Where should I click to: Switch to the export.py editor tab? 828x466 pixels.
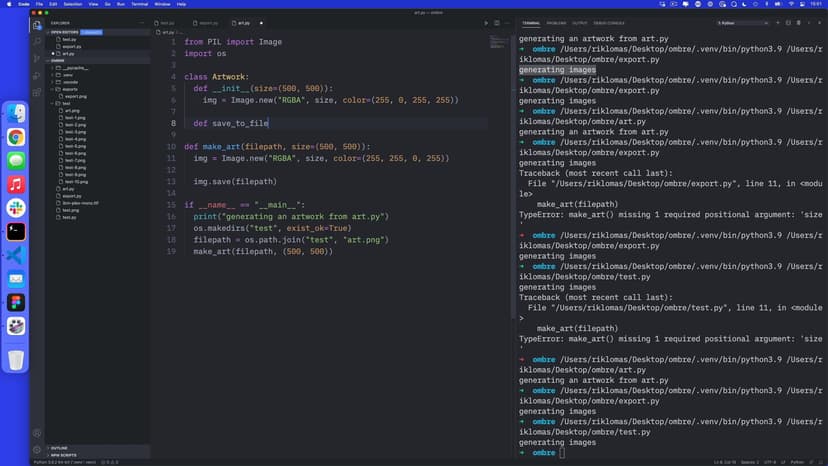click(207, 22)
